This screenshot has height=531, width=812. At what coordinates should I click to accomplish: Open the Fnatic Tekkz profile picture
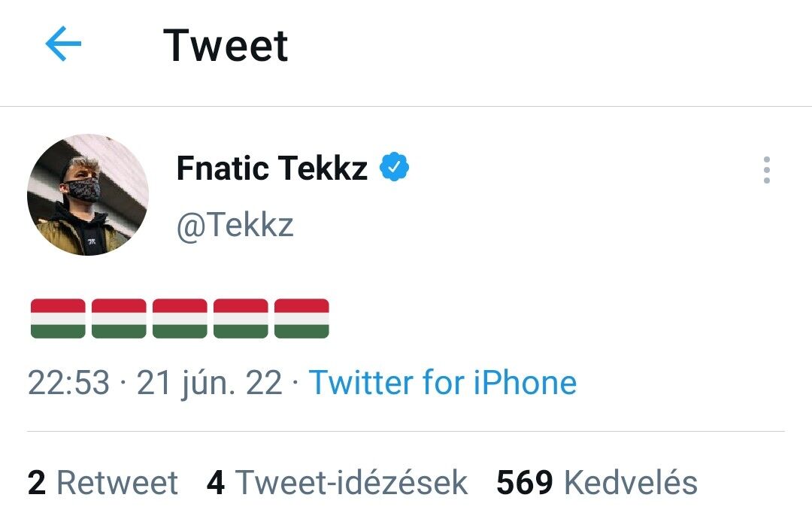click(x=88, y=196)
